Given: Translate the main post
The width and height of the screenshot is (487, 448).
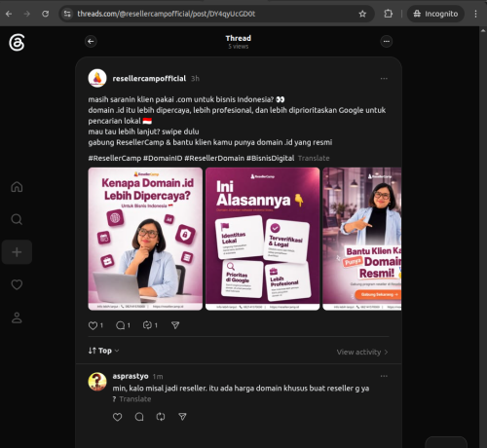Looking at the screenshot, I should point(314,158).
